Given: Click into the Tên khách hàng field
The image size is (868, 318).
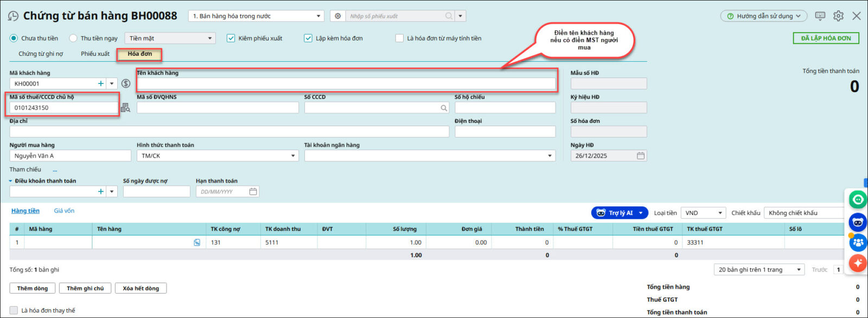Looking at the screenshot, I should (x=346, y=83).
